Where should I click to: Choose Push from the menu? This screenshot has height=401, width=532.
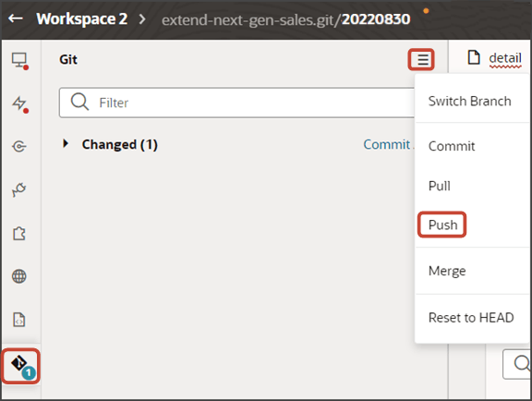pyautogui.click(x=442, y=225)
